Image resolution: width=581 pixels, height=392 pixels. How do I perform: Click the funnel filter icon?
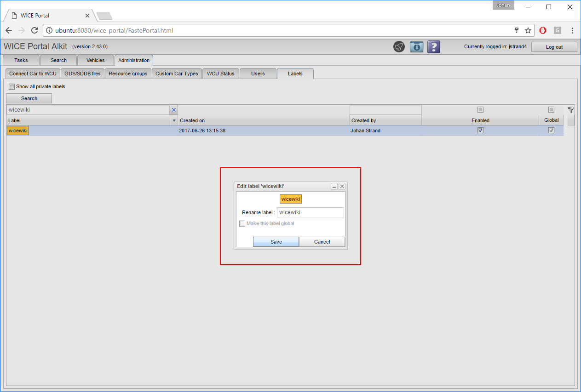click(570, 110)
